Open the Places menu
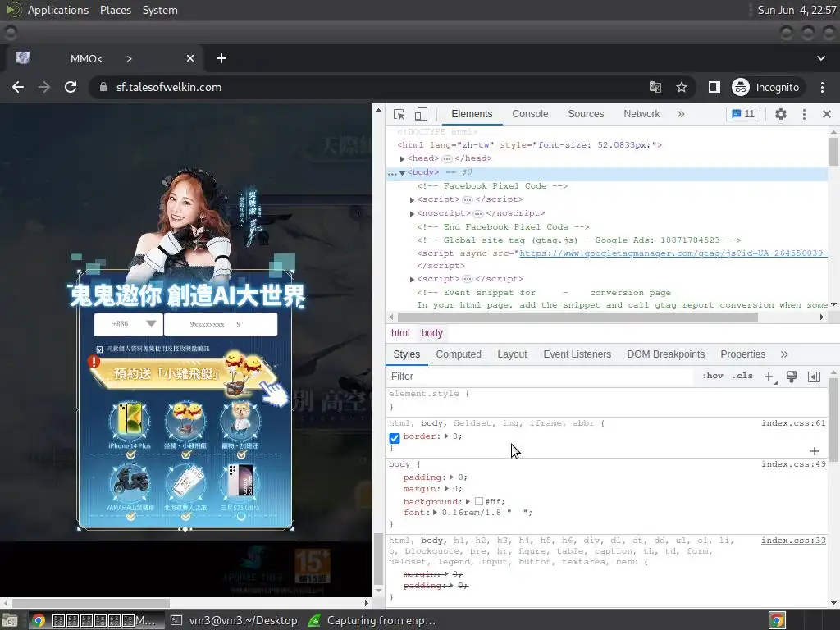 (116, 10)
